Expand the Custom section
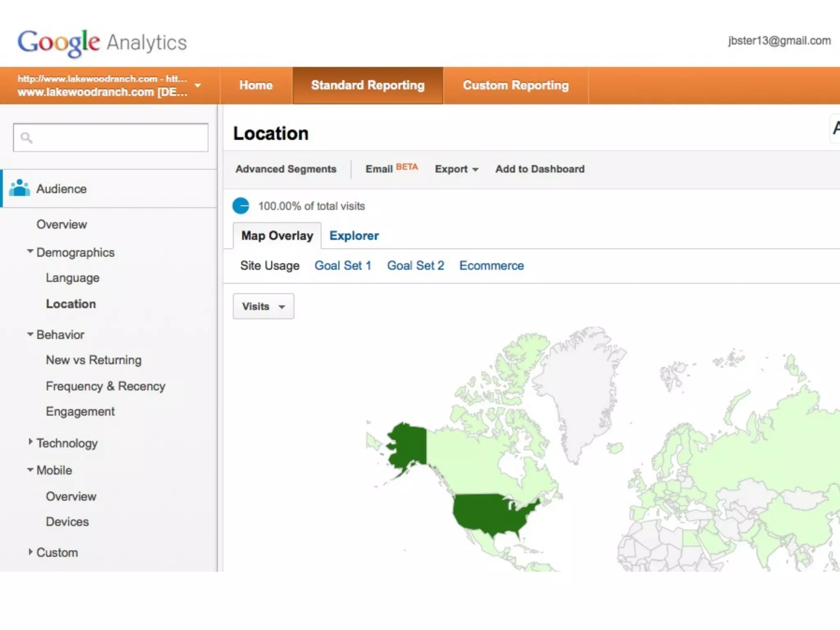This screenshot has height=630, width=840. 30,552
